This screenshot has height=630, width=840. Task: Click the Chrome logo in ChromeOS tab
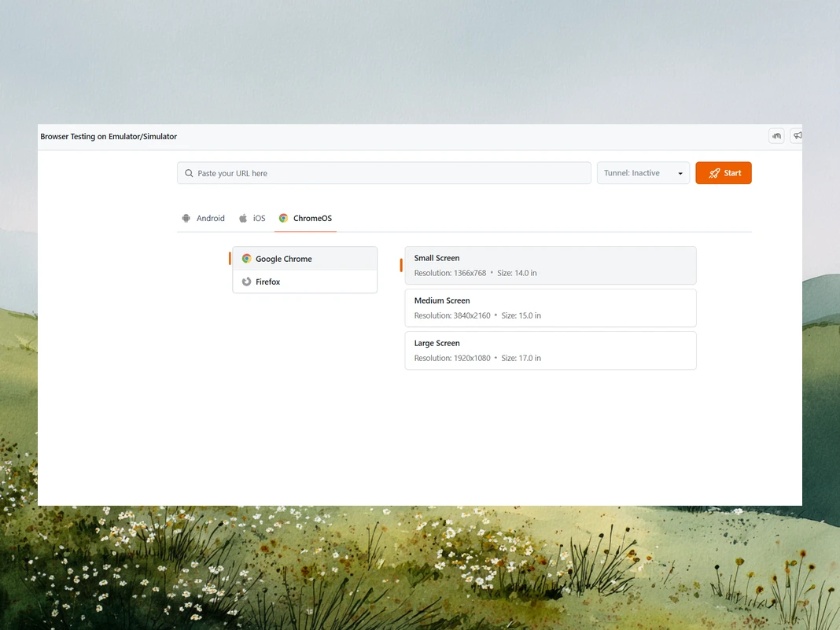coord(283,218)
